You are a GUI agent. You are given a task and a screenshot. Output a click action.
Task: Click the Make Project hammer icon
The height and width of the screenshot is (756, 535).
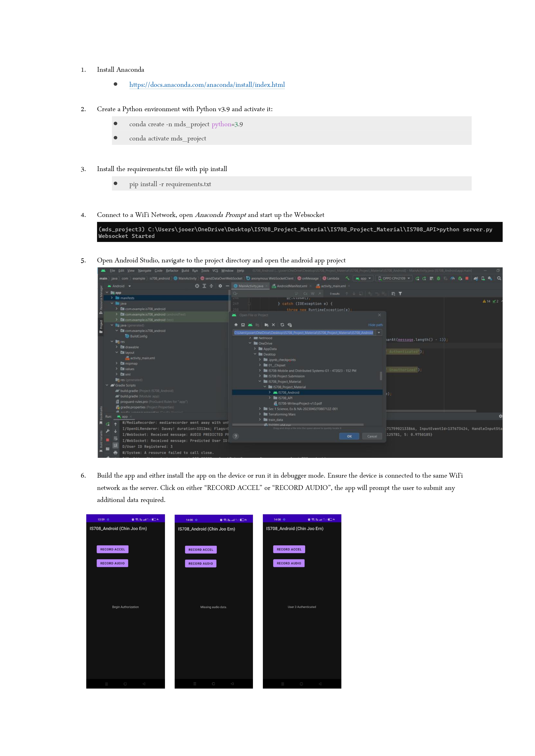pos(347,278)
